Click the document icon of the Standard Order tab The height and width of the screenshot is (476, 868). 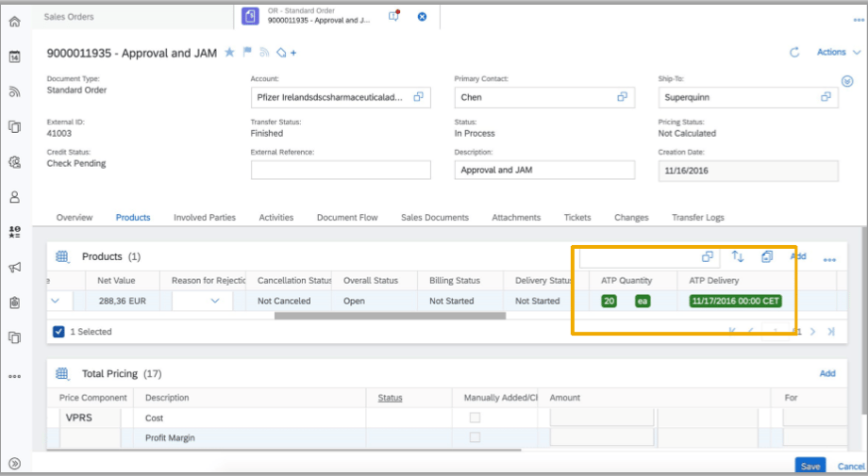click(x=250, y=16)
